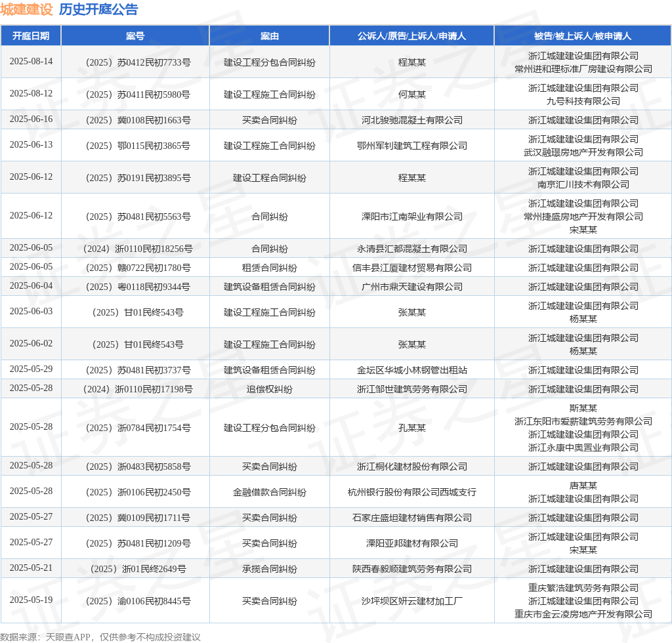Viewport: 672px width, 643px height.
Task: Click case cause 建设工程合同纠纷
Action: click(x=270, y=178)
